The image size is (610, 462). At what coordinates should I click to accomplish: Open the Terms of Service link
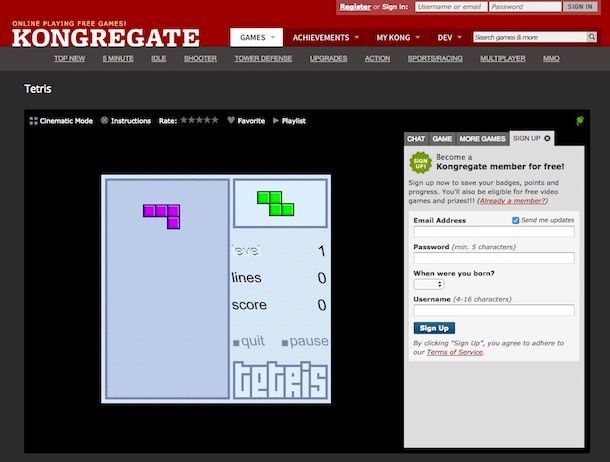coord(455,352)
